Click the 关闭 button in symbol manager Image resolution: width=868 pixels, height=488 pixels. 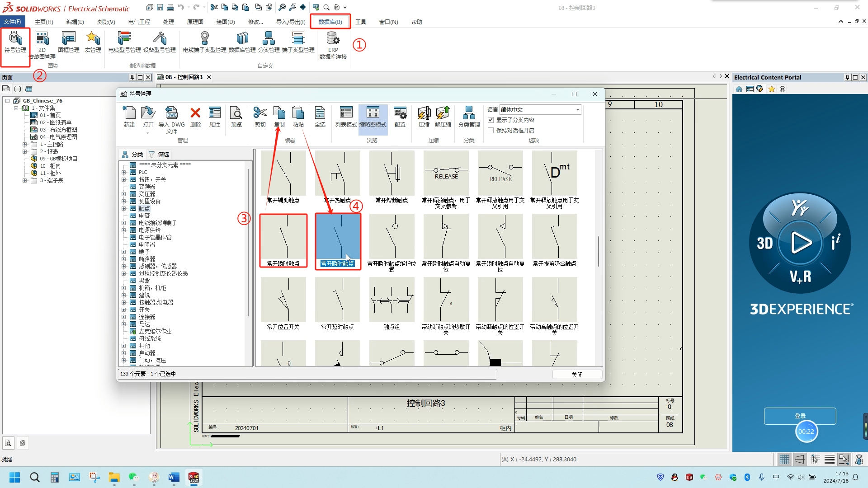tap(577, 375)
